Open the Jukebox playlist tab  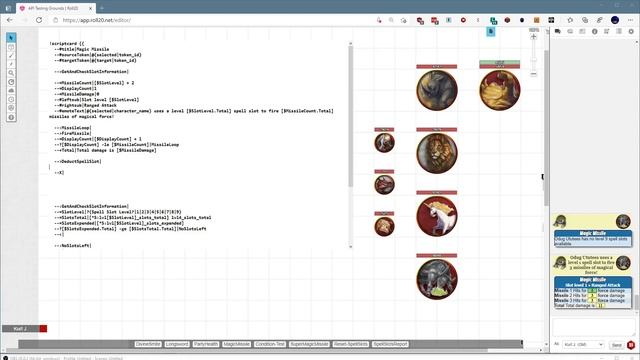point(607,31)
